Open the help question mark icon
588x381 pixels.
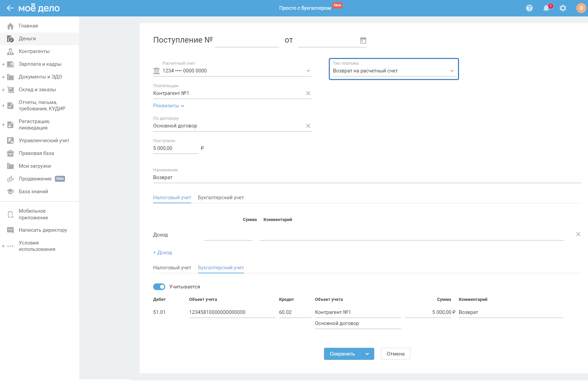point(529,8)
